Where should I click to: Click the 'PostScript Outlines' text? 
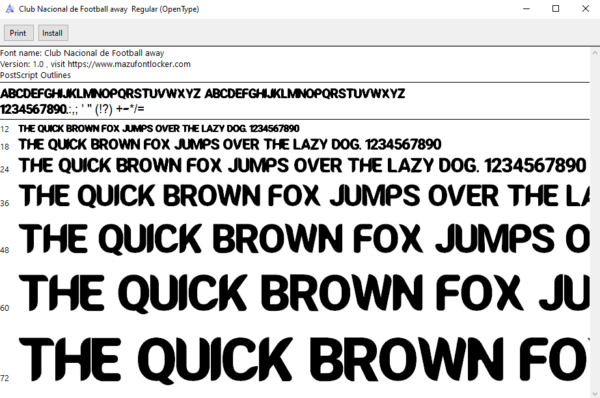tap(36, 75)
